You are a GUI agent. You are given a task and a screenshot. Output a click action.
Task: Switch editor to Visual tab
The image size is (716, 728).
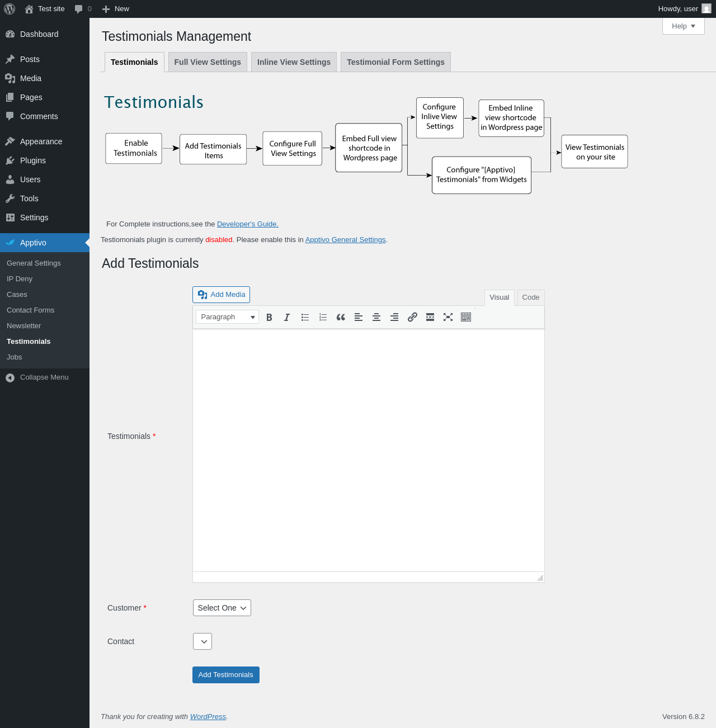tap(500, 297)
